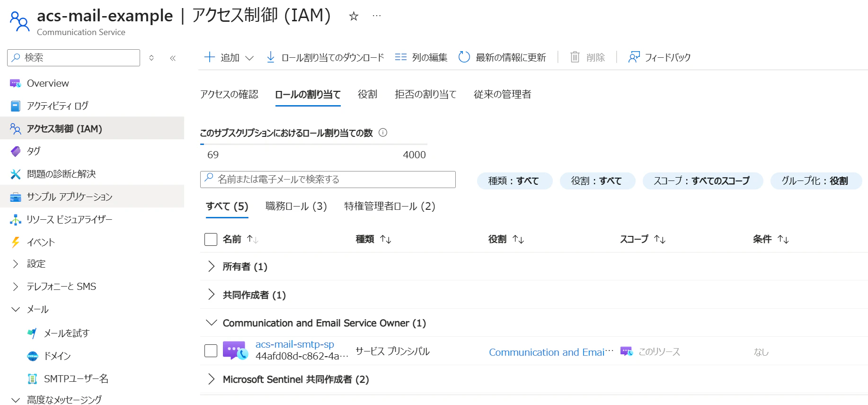
Task: Sort by 役割 column arrows
Action: pyautogui.click(x=518, y=239)
